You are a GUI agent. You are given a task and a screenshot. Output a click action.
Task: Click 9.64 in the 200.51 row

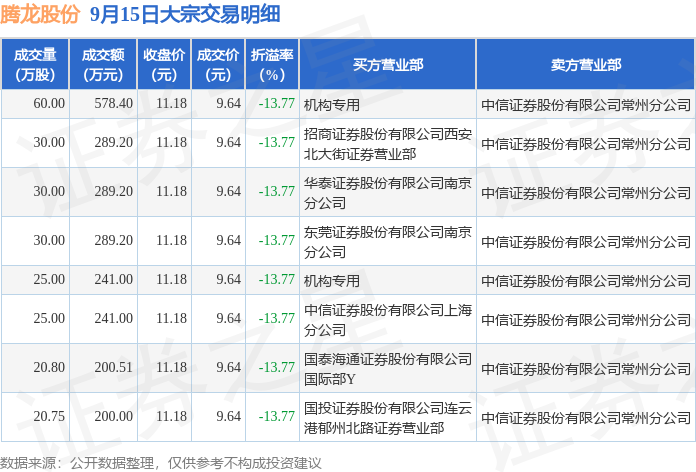(229, 367)
